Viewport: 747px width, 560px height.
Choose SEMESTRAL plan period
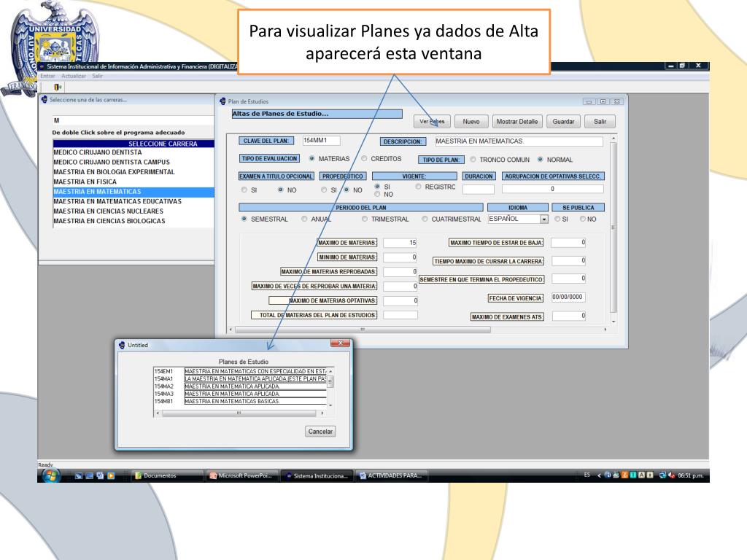244,219
